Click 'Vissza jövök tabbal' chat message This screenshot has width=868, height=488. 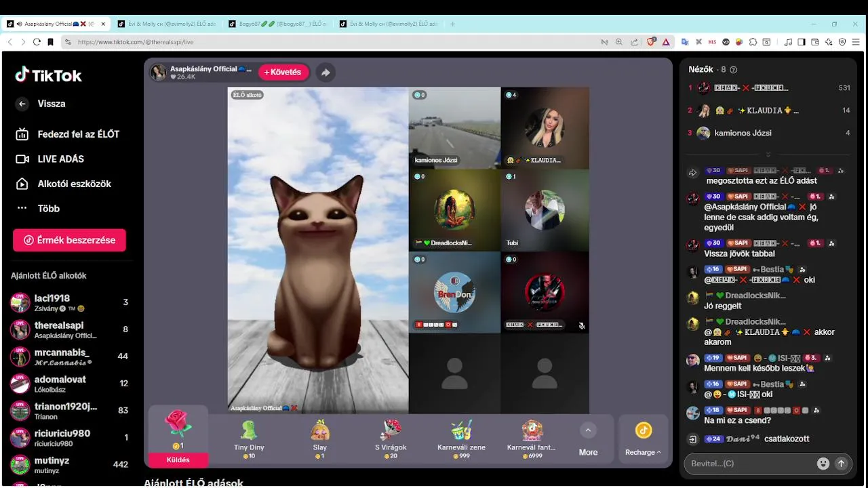(740, 253)
